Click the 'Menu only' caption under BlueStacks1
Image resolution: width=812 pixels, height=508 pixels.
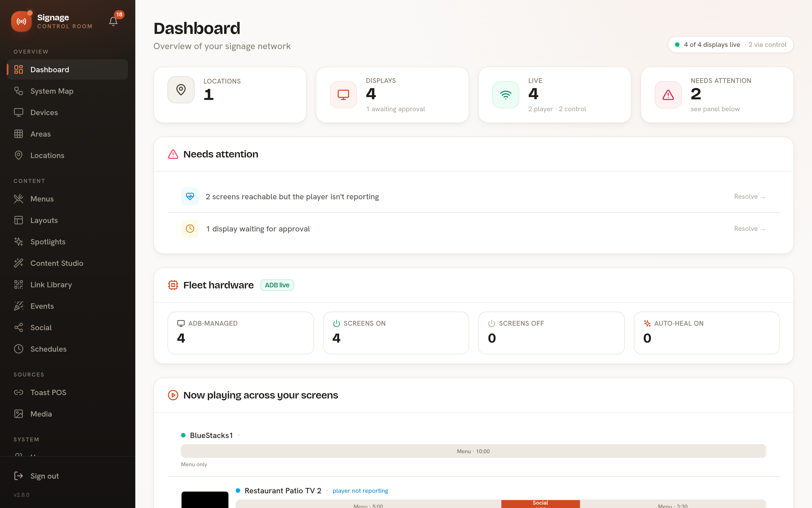(x=194, y=464)
